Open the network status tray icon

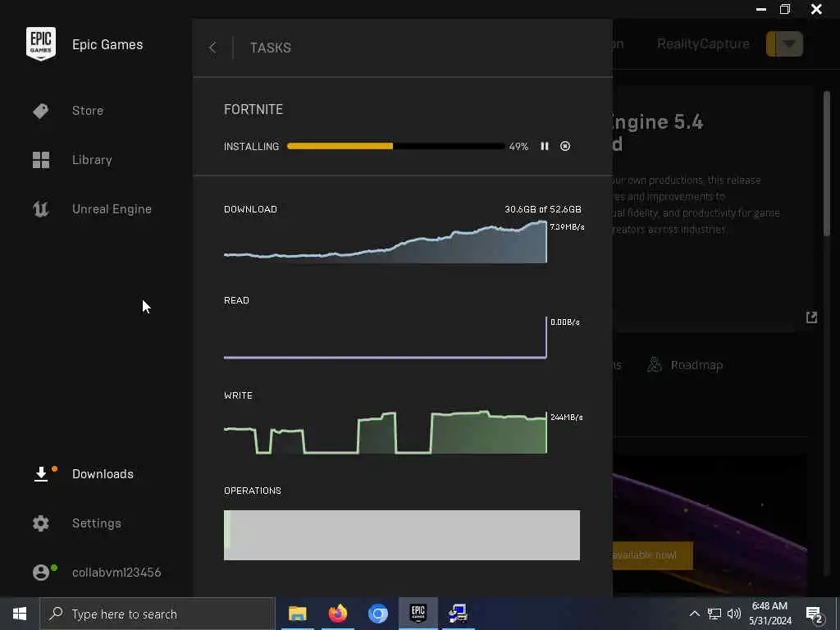pyautogui.click(x=714, y=614)
